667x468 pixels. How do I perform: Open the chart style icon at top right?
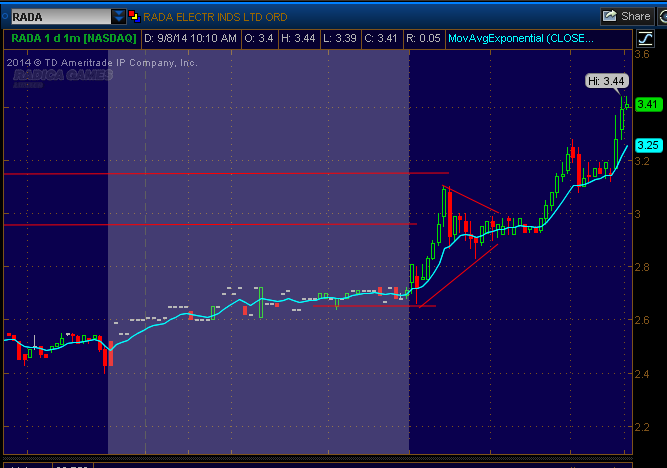coord(645,39)
